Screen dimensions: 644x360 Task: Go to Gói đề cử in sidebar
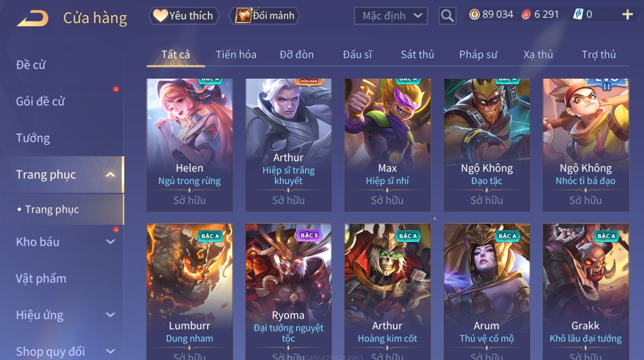pyautogui.click(x=40, y=101)
